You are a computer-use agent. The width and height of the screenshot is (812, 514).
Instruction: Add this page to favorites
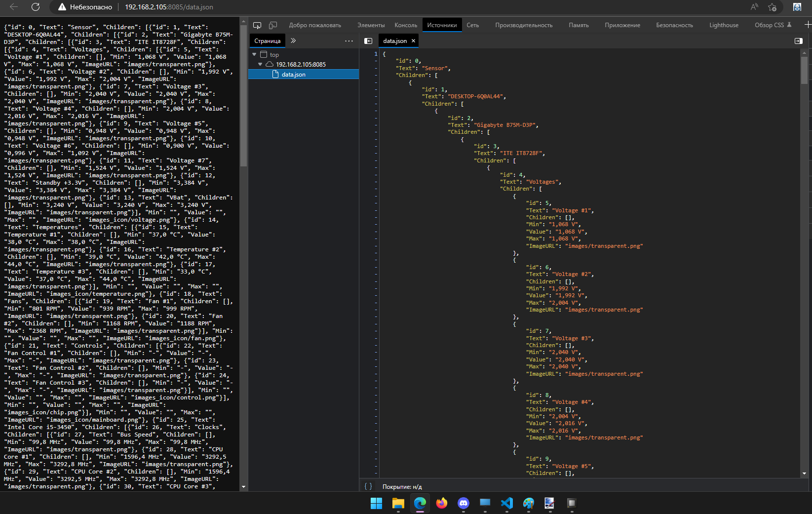773,7
